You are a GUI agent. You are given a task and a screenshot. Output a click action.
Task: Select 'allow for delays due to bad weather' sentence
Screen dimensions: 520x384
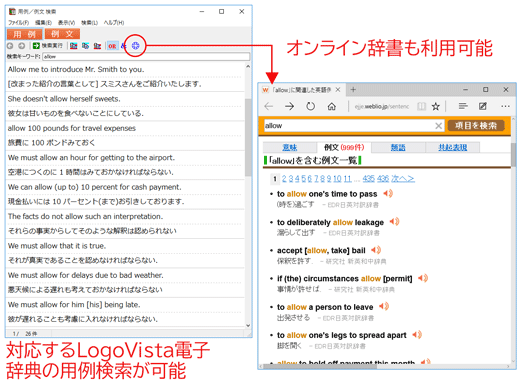point(85,275)
